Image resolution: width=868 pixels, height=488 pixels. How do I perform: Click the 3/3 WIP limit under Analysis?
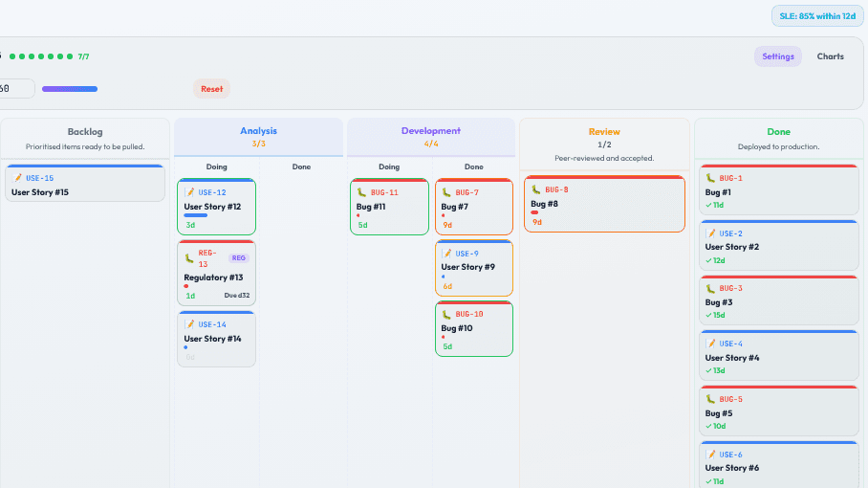pos(258,144)
